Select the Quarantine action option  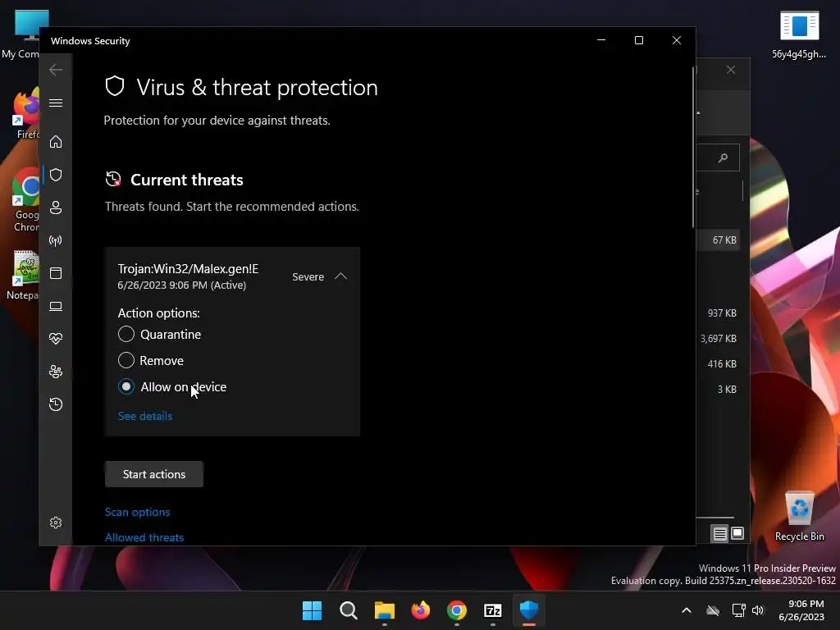pyautogui.click(x=126, y=335)
